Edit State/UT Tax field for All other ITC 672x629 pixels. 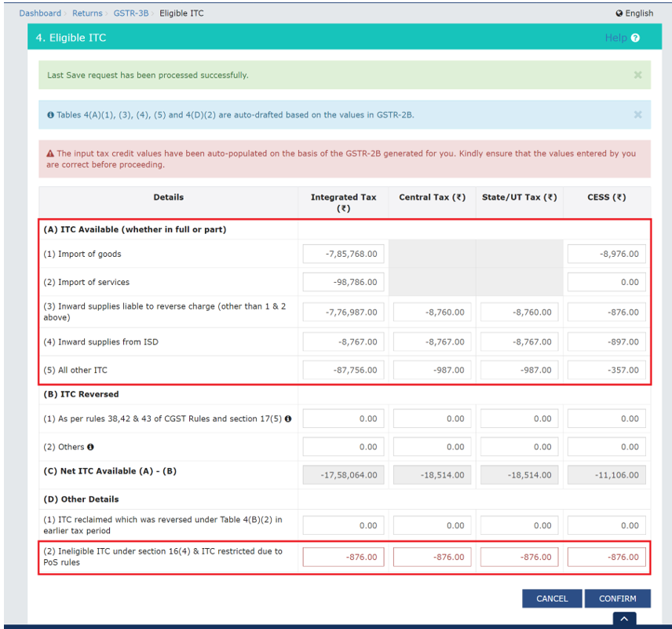(519, 369)
